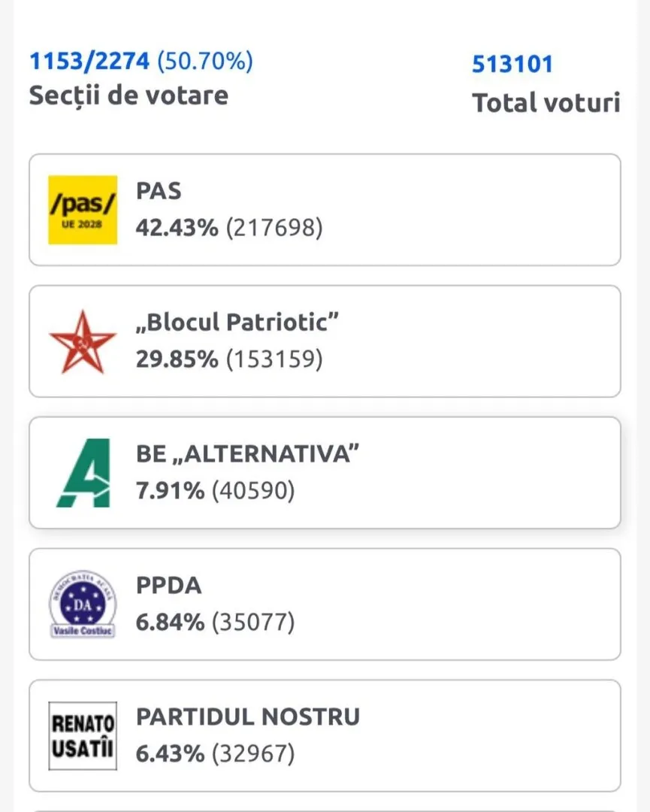Click the green ALTERNATIVA letter A logo

coord(83,473)
